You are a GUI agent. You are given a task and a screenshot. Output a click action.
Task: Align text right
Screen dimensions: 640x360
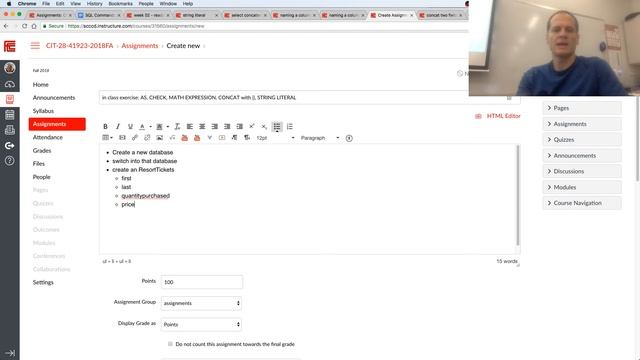(x=215, y=127)
